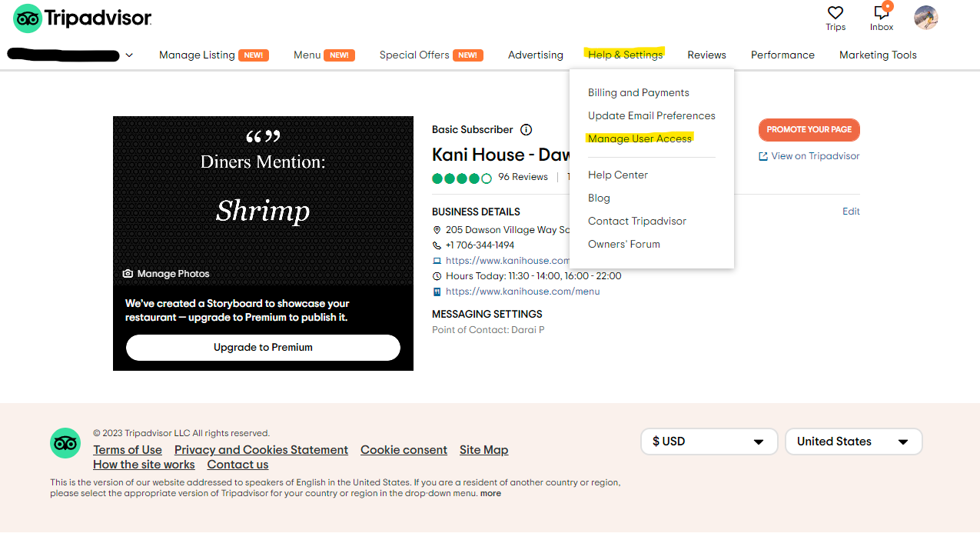Click the kanihouse.com/menu link
Screen dimensions: 980x540
(523, 292)
